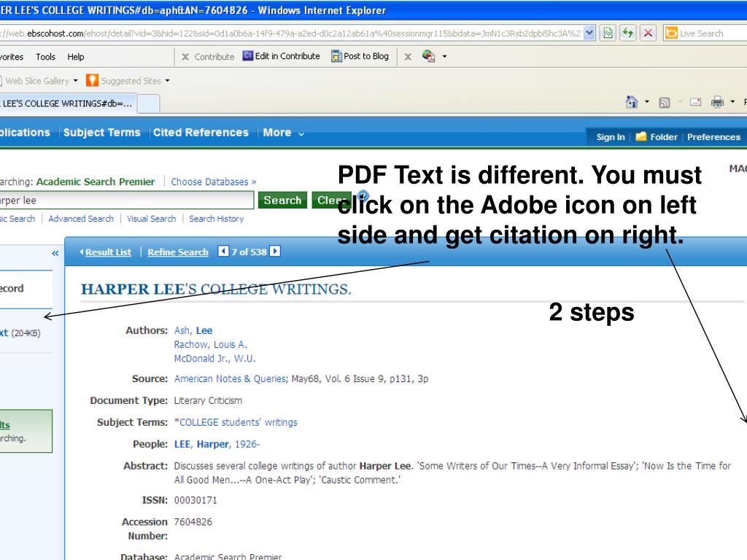Open the Suggested Sites dropdown arrow
This screenshot has height=560, width=747.
167,80
